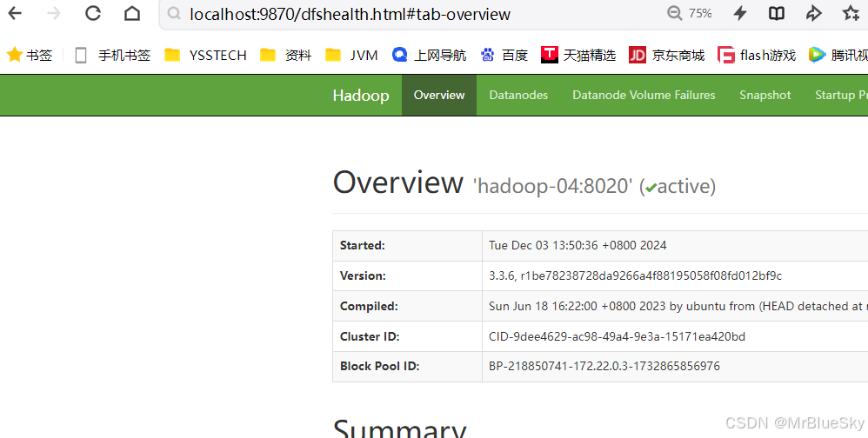Open the flash游戏 bookmark
This screenshot has width=868, height=438.
(x=757, y=55)
